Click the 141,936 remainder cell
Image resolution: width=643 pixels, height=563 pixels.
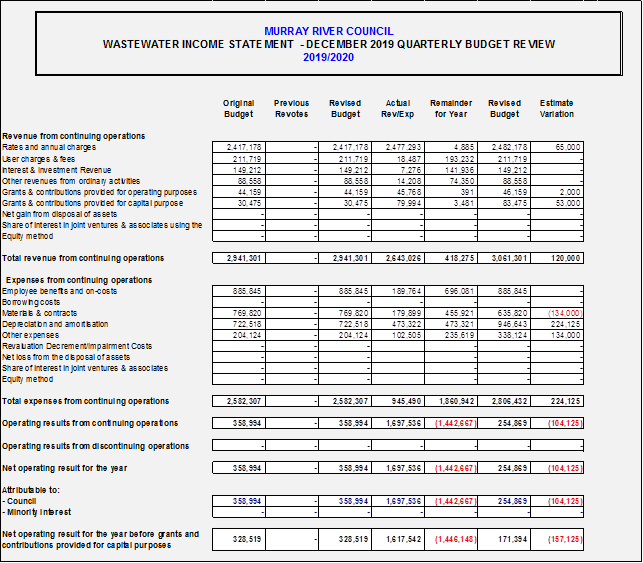451,170
